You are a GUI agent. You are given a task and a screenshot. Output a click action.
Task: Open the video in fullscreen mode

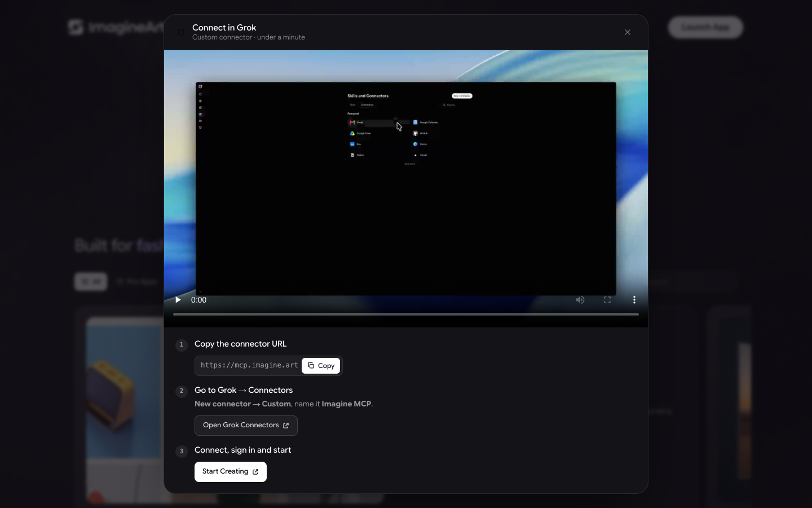[x=607, y=300]
